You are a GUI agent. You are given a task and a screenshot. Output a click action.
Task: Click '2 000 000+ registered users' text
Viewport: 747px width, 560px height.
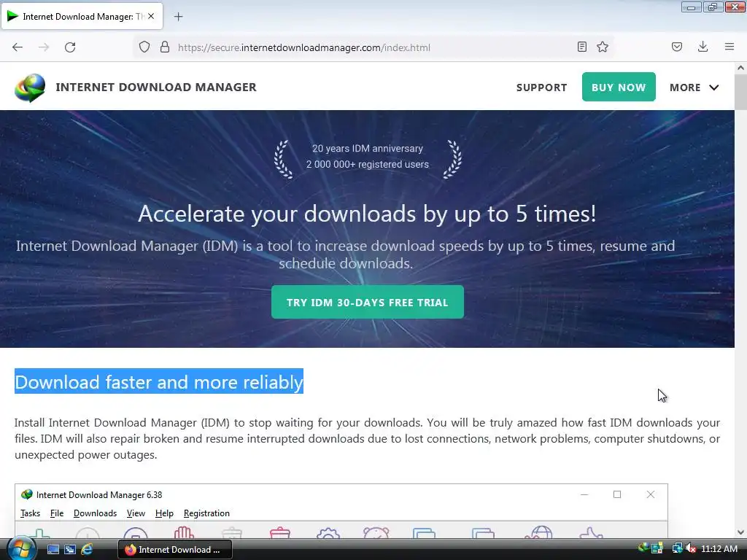[x=368, y=164]
